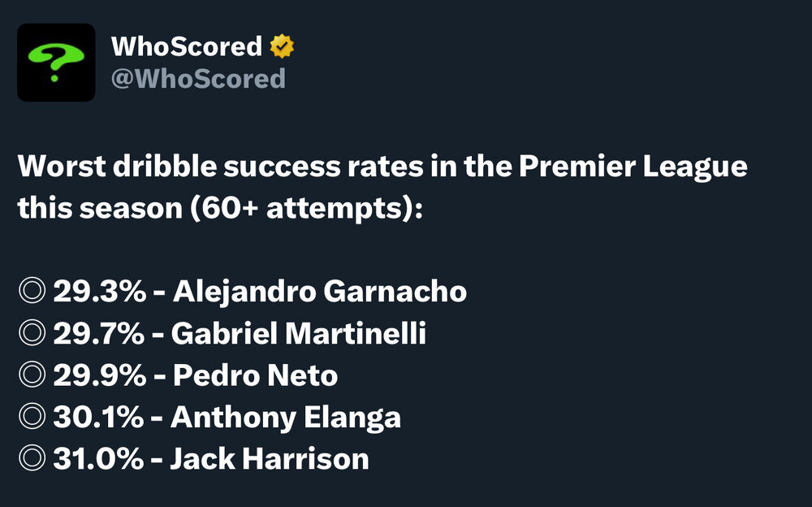Viewport: 812px width, 507px height.
Task: Select the bullet icon beside Alejandro Garnacho
Action: pos(32,290)
